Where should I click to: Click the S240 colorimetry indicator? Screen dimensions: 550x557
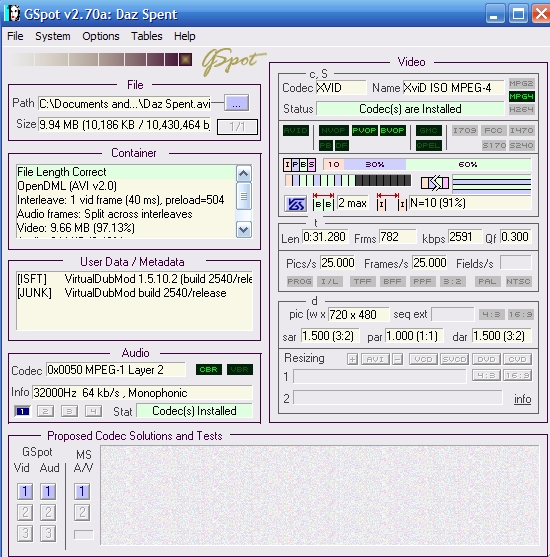521,145
